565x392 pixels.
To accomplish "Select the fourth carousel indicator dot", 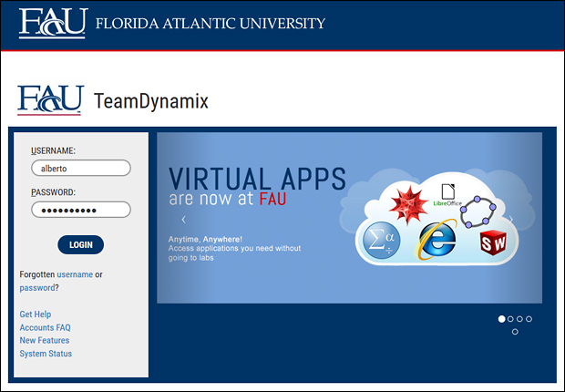I will (x=529, y=319).
